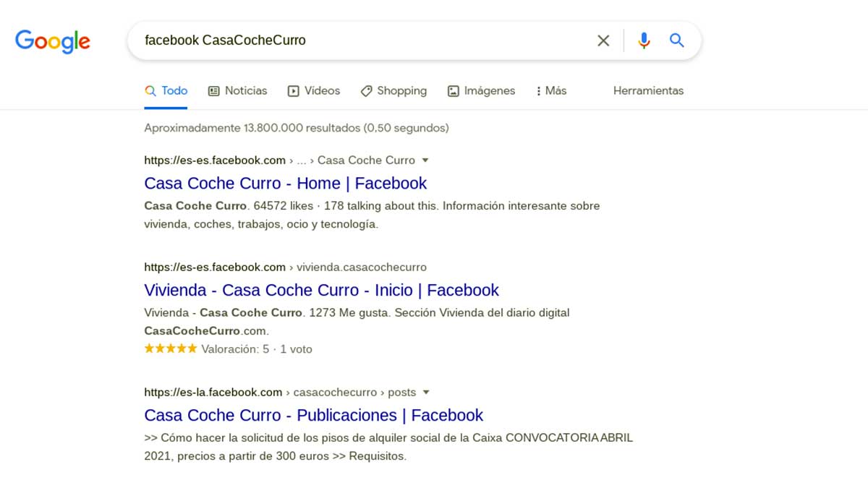Clear the search box with the X

[x=603, y=40]
